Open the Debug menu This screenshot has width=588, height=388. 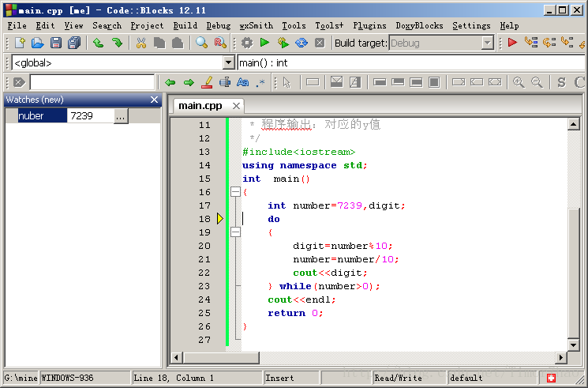(219, 25)
